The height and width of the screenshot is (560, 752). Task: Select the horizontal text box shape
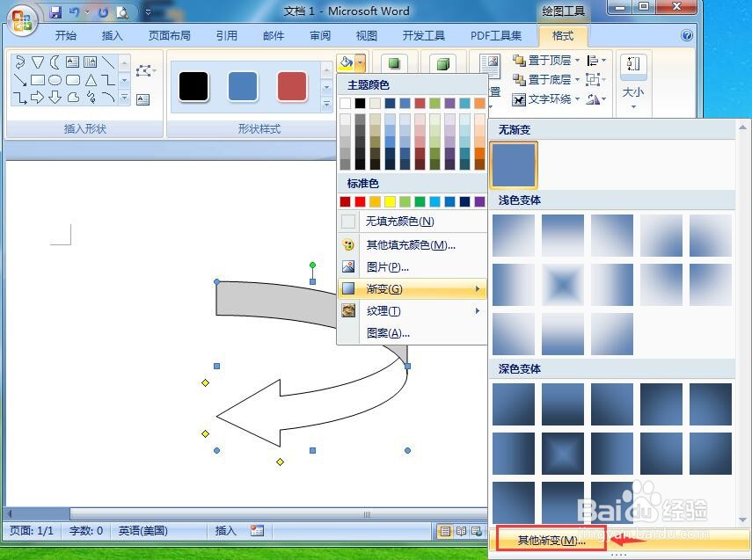coord(72,62)
